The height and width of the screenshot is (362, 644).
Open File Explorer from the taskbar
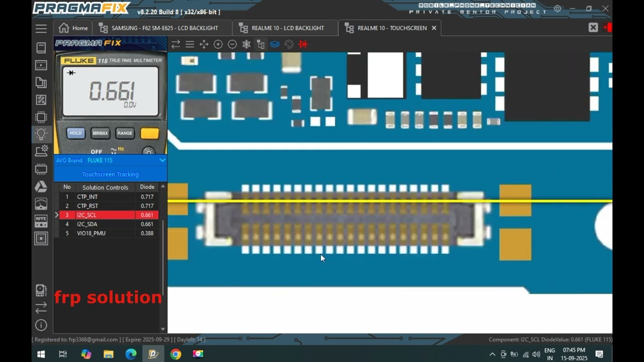pyautogui.click(x=108, y=354)
